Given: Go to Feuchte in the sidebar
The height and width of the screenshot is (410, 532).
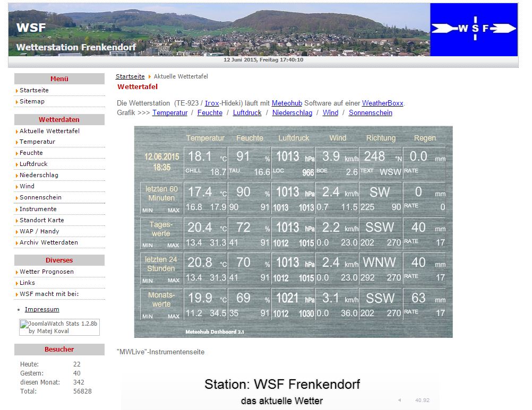Looking at the screenshot, I should [31, 153].
